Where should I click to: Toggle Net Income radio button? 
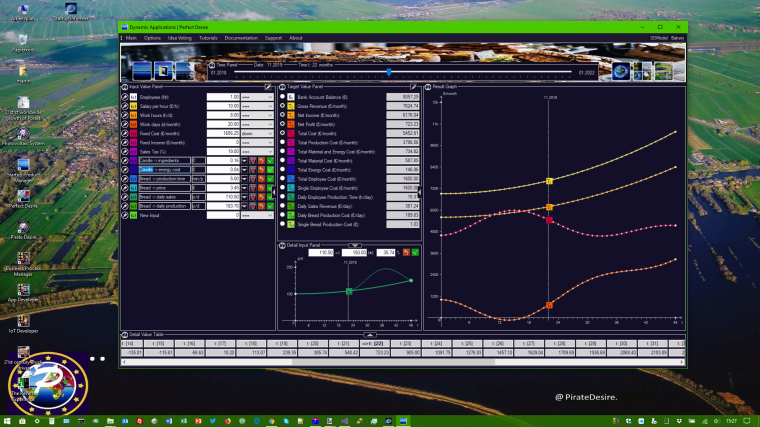pos(282,115)
